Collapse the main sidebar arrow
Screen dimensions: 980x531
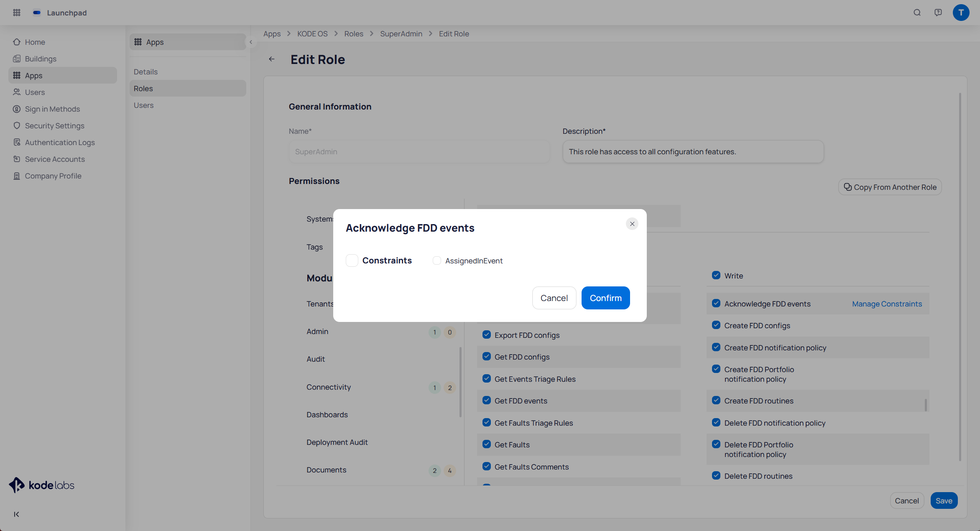coord(16,514)
